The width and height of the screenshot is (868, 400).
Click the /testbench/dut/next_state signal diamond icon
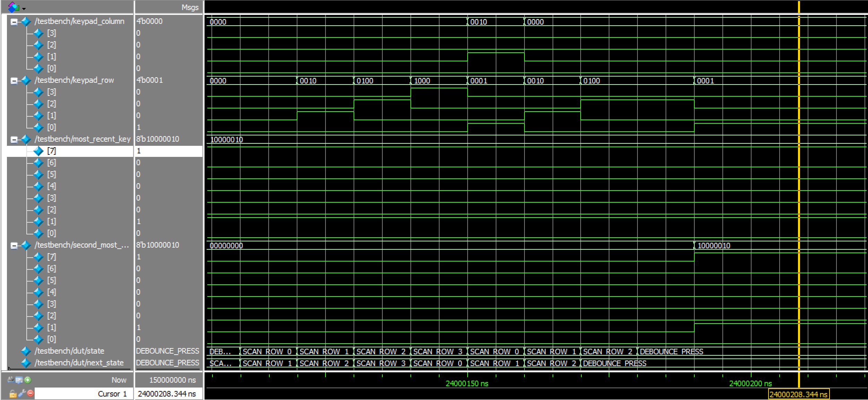coord(26,363)
